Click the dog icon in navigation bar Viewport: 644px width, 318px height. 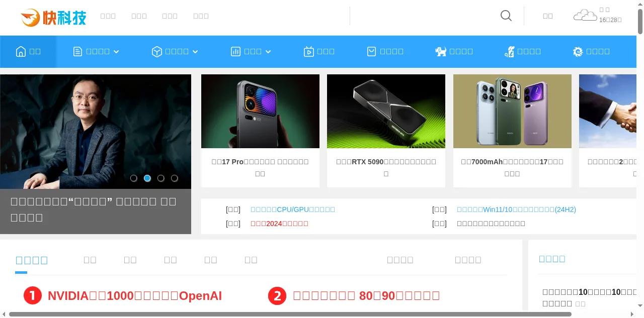[x=441, y=51]
